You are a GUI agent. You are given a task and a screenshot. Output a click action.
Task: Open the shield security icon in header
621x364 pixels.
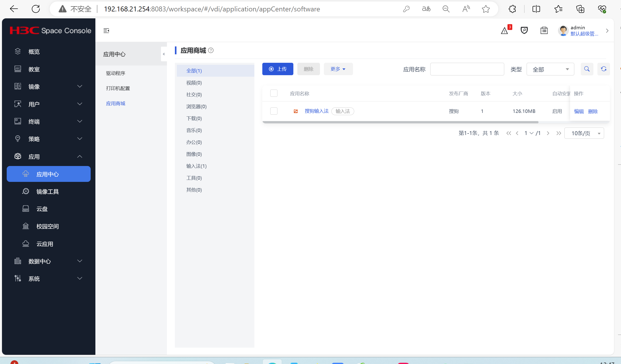tap(524, 31)
